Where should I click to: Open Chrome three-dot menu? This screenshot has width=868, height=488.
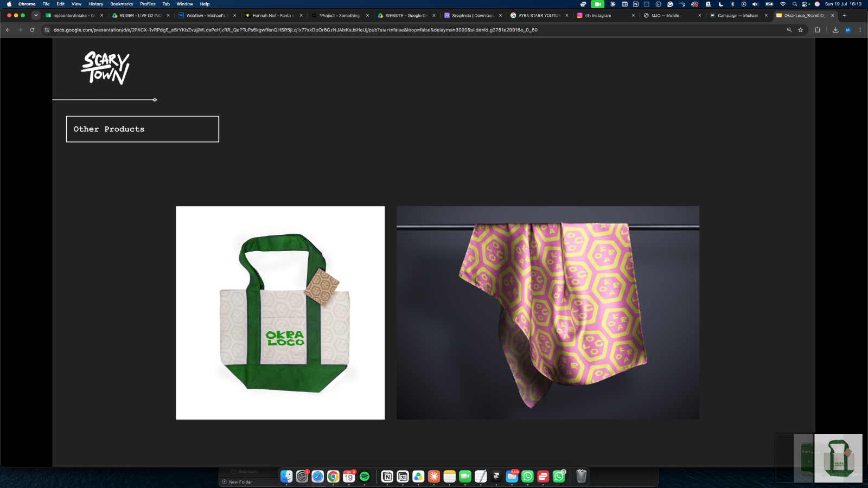(x=860, y=30)
